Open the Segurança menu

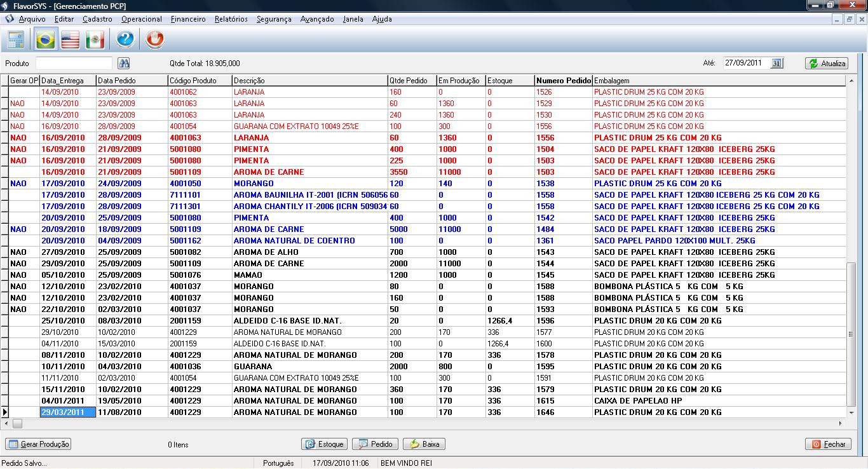pyautogui.click(x=274, y=19)
